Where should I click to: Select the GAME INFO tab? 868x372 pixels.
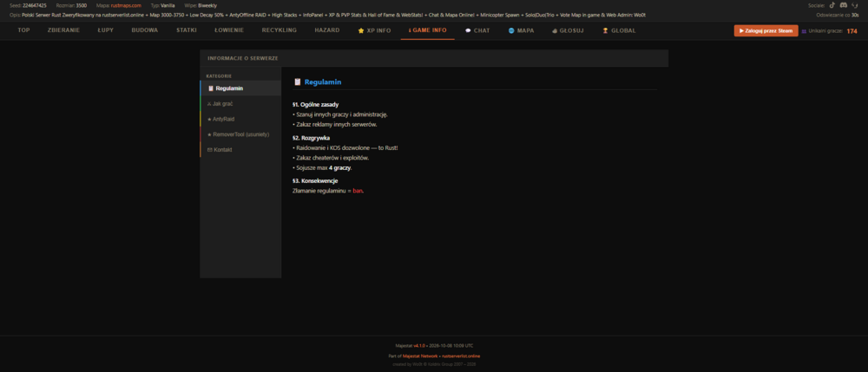427,30
